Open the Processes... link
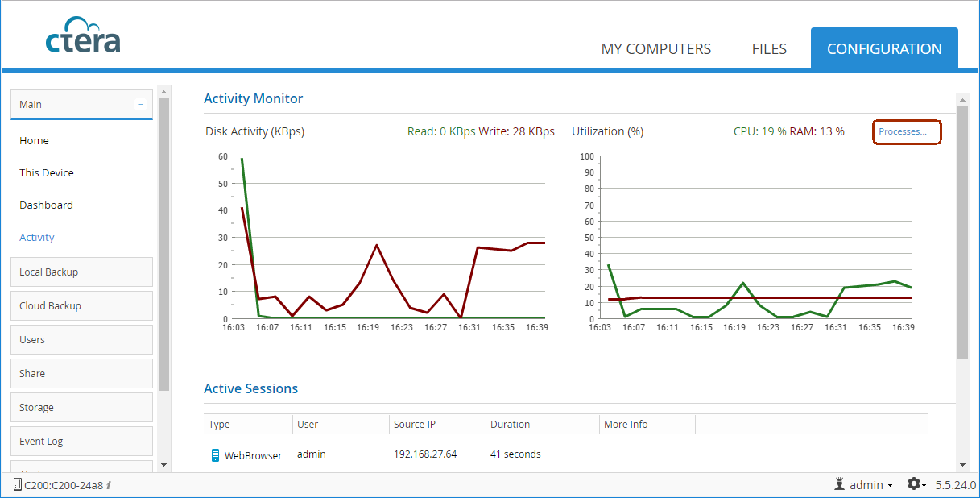Viewport: 980px width, 498px height. (x=906, y=131)
